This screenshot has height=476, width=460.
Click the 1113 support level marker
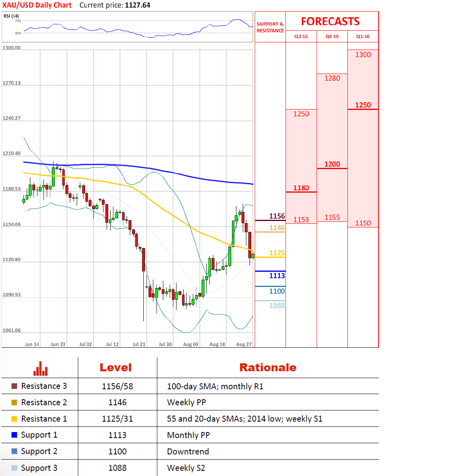[x=277, y=276]
